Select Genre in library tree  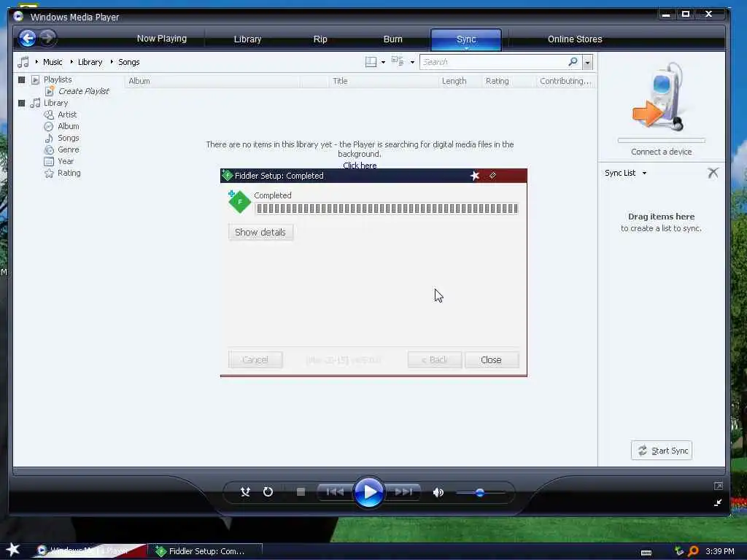tap(68, 149)
